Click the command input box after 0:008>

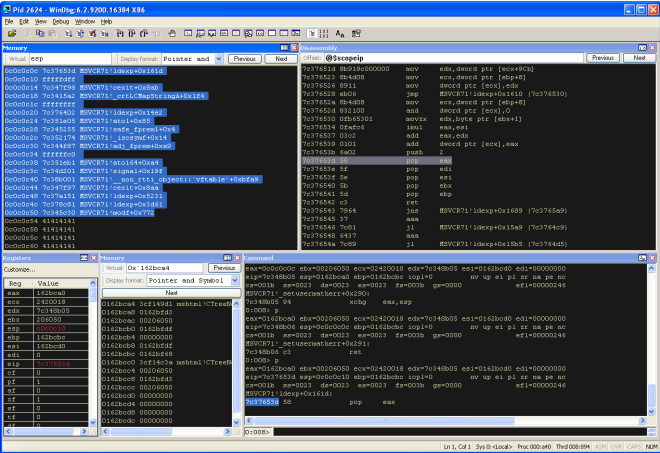point(450,431)
